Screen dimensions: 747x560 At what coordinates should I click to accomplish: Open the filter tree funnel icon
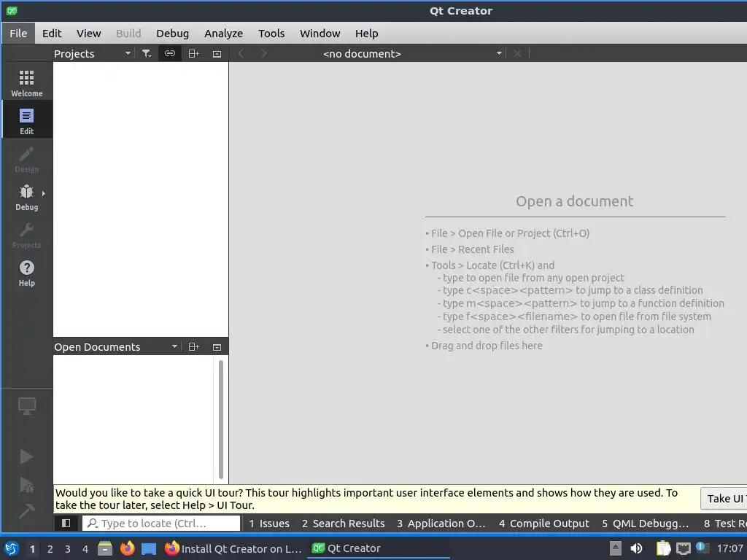point(146,54)
